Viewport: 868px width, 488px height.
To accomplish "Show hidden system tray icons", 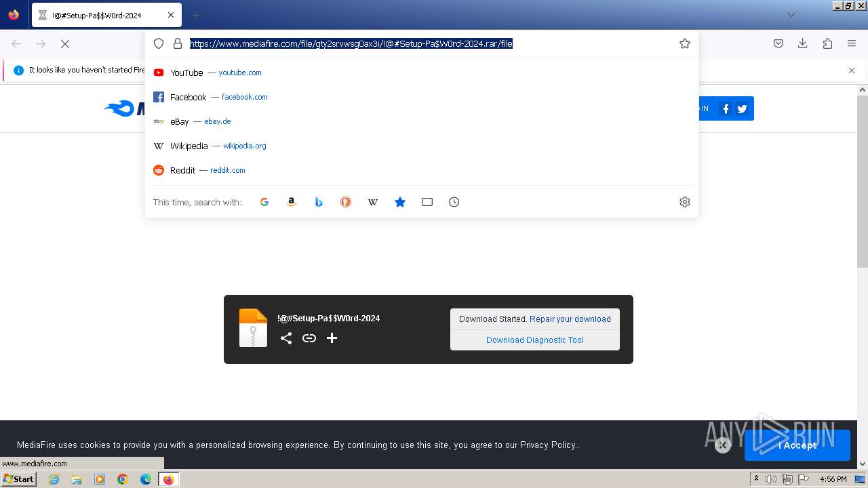I will (x=756, y=479).
